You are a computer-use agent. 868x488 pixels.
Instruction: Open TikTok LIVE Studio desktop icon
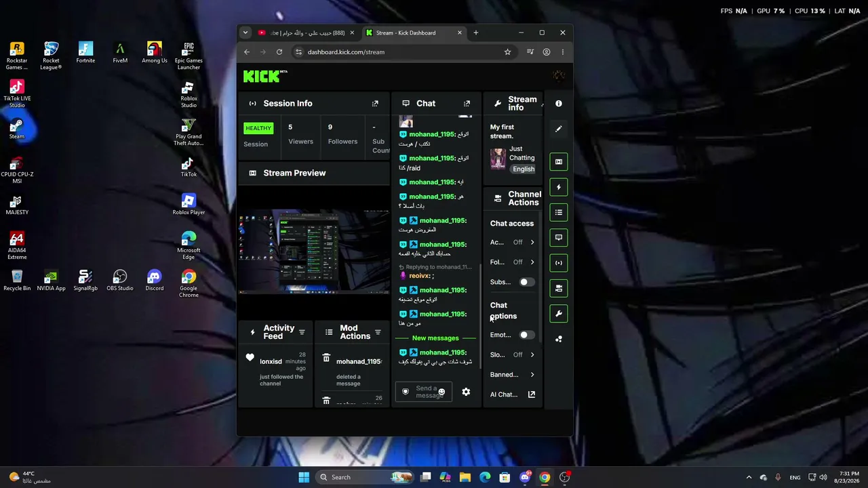[17, 94]
